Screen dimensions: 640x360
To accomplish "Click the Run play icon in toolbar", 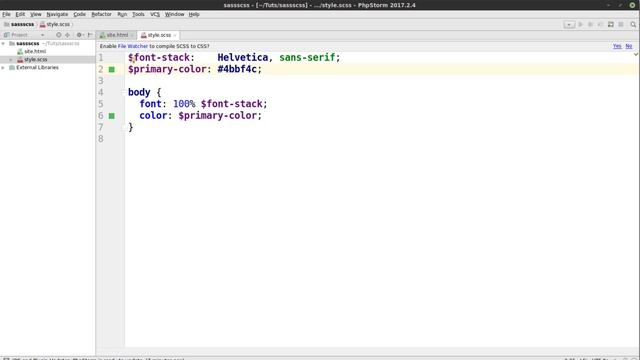I will [x=580, y=24].
